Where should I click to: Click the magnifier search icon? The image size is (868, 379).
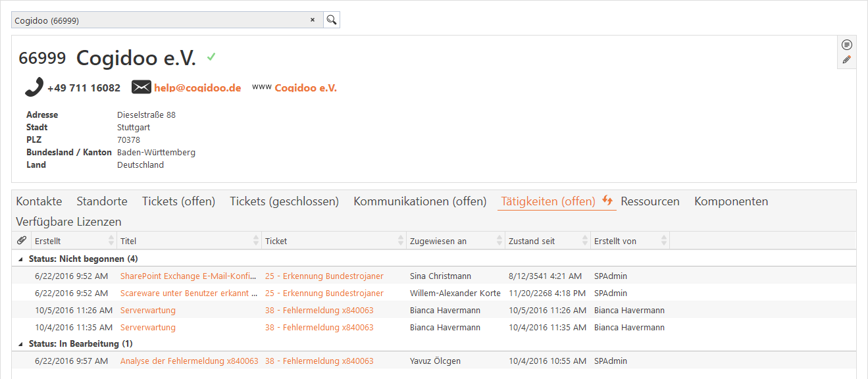pyautogui.click(x=332, y=20)
